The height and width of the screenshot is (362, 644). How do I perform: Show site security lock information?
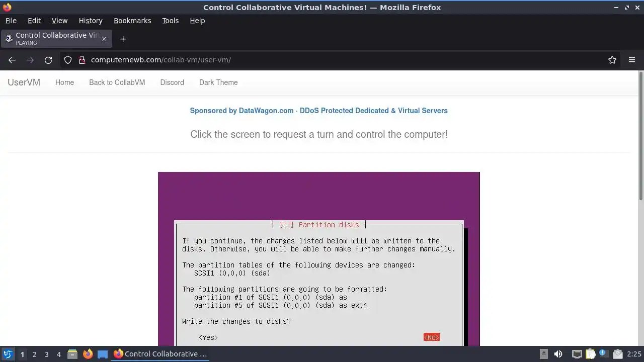tap(82, 60)
